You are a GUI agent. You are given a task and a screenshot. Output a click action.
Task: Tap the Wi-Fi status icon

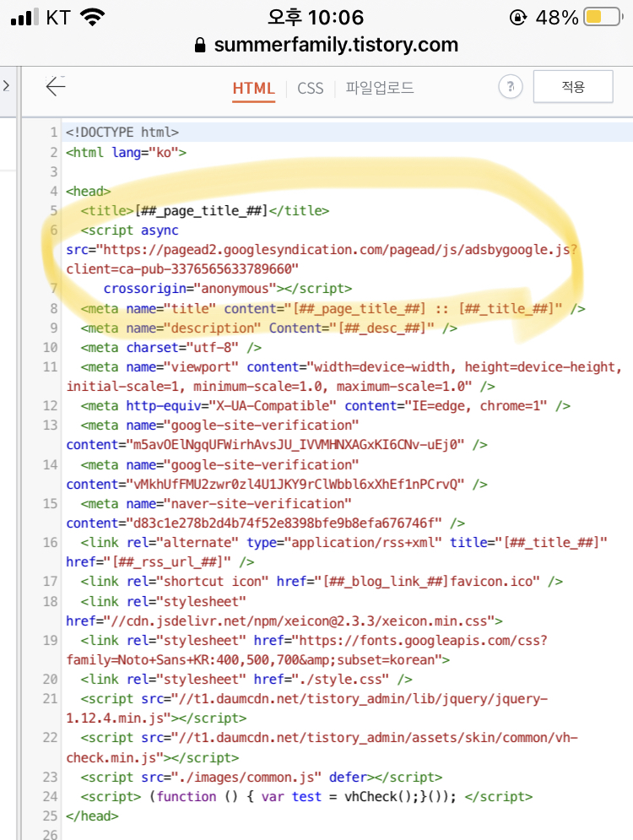92,17
